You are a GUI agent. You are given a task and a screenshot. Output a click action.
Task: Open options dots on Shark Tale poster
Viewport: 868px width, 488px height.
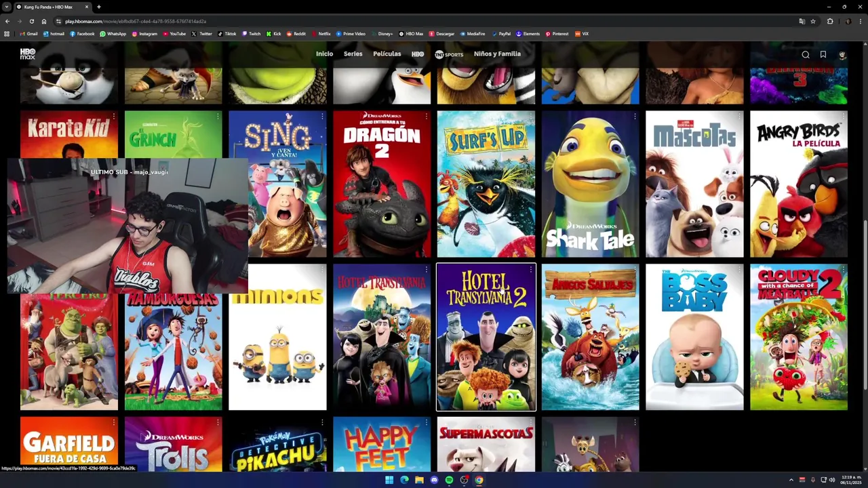(635, 117)
